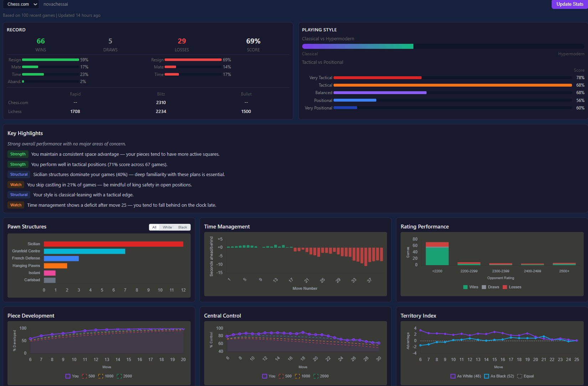Open the Chess.com platform dropdown
The width and height of the screenshot is (588, 386).
pyautogui.click(x=21, y=4)
